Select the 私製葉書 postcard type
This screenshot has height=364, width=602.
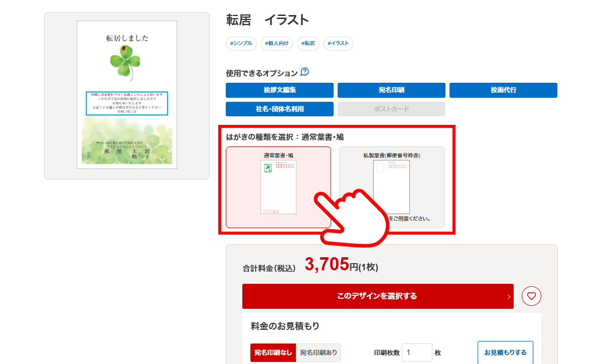(x=391, y=187)
